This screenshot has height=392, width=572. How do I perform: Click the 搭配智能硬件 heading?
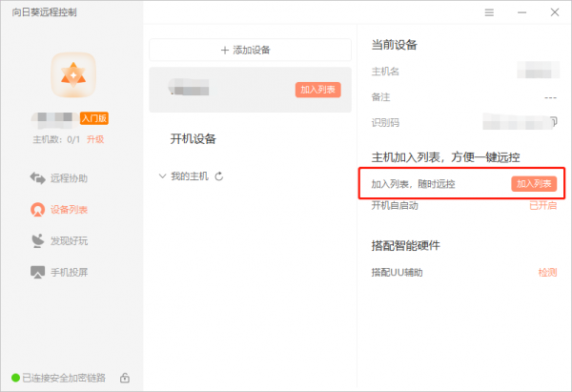click(406, 245)
